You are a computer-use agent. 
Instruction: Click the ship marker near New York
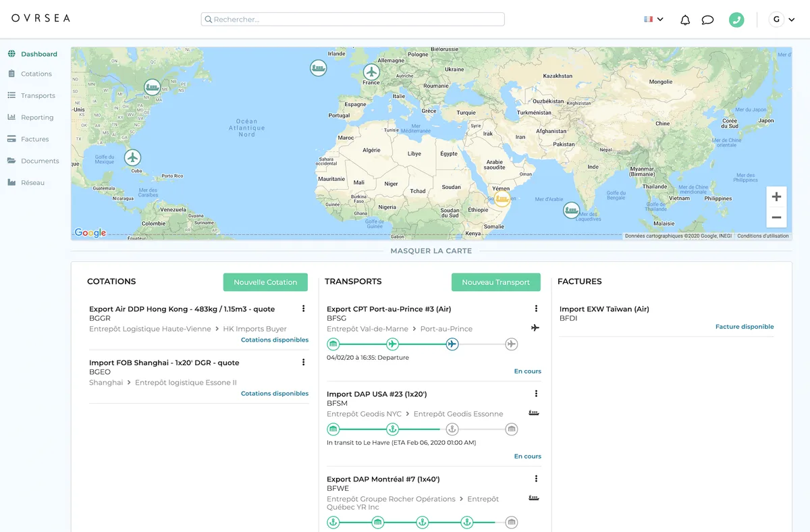tap(153, 87)
